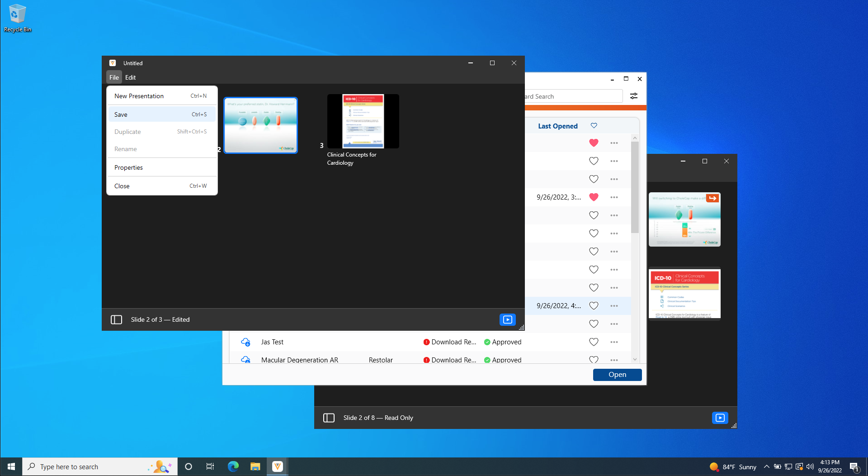The width and height of the screenshot is (868, 476).
Task: Open the Edit menu
Action: click(130, 77)
